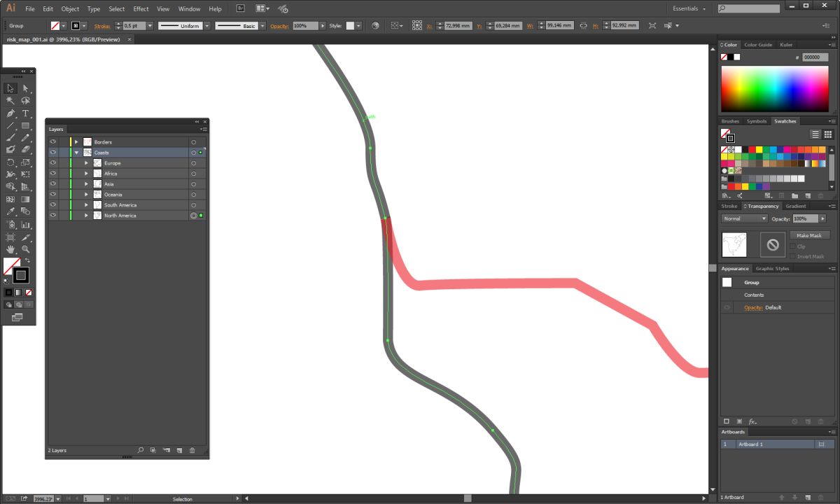Screen dimensions: 840x504
Task: Select the Eyedropper tool
Action: click(10, 211)
